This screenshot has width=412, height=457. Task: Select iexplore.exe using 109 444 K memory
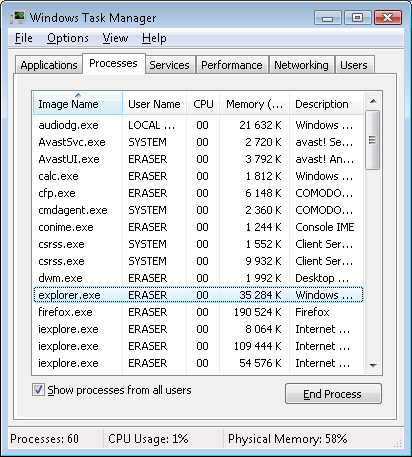coord(198,346)
